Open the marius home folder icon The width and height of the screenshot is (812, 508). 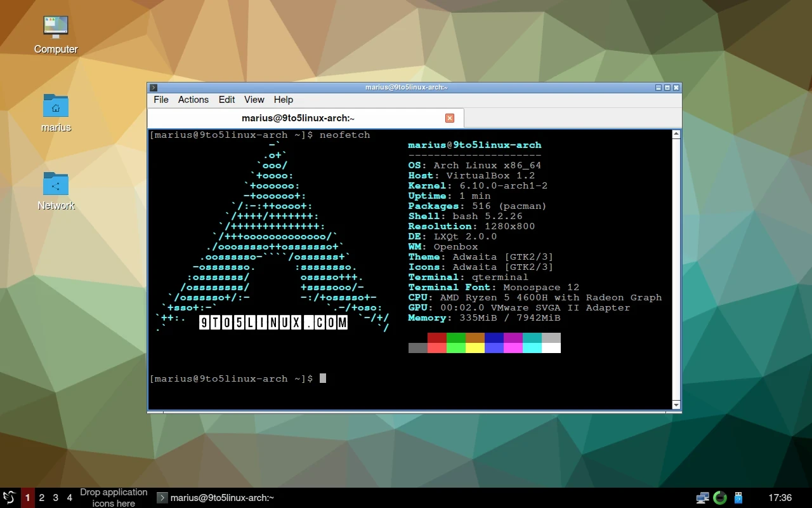56,105
